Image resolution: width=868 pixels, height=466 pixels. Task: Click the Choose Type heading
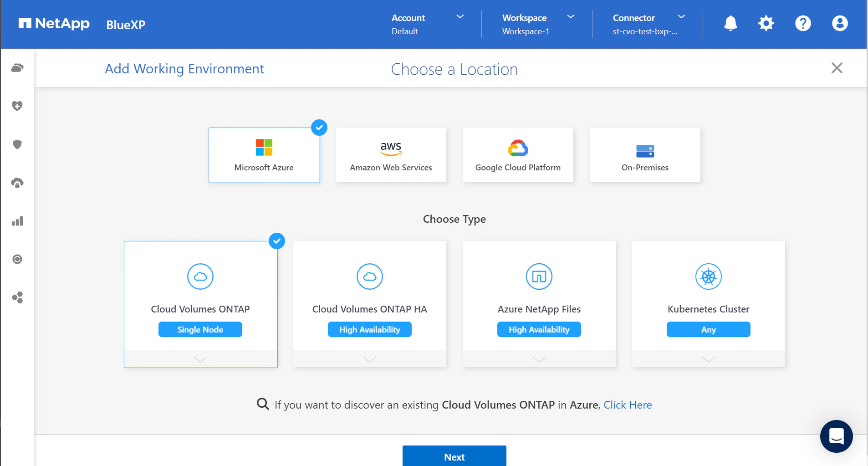[x=454, y=219]
